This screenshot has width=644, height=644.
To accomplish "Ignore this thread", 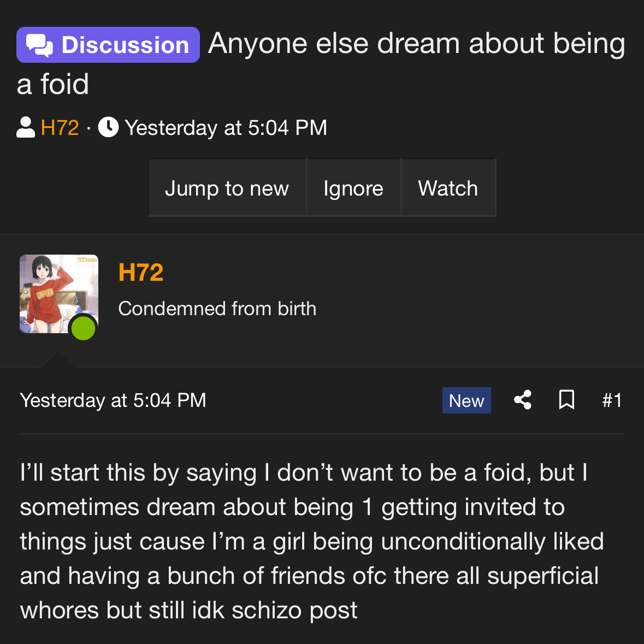I will 353,188.
